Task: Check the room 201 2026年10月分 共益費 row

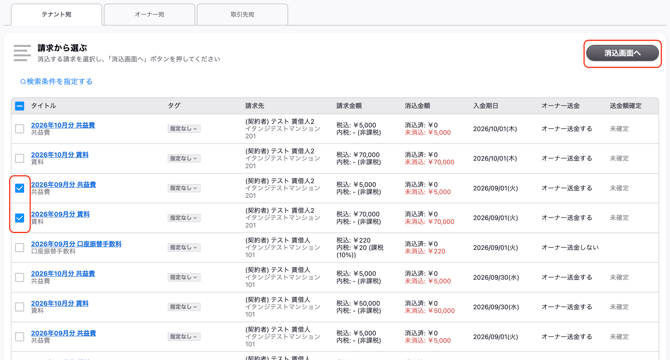Action: point(20,129)
